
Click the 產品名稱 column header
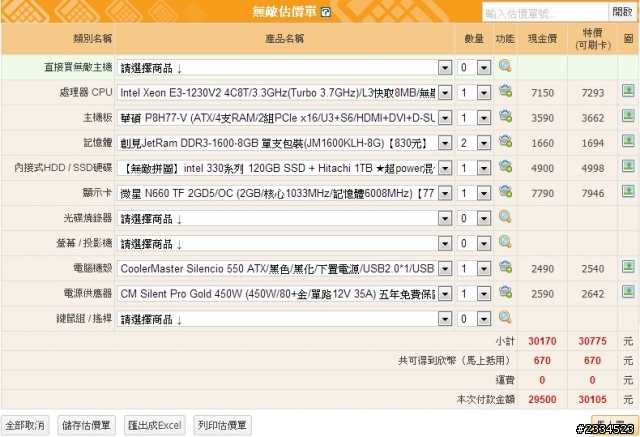coord(284,39)
